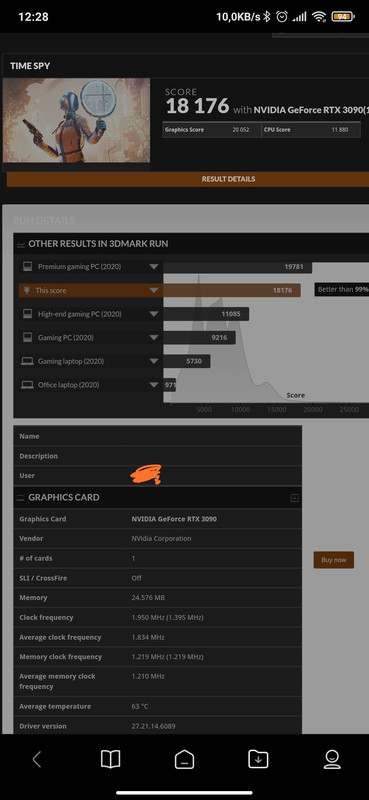This screenshot has width=369, height=800.
Task: Collapse the Graphics Card section
Action: tap(294, 498)
